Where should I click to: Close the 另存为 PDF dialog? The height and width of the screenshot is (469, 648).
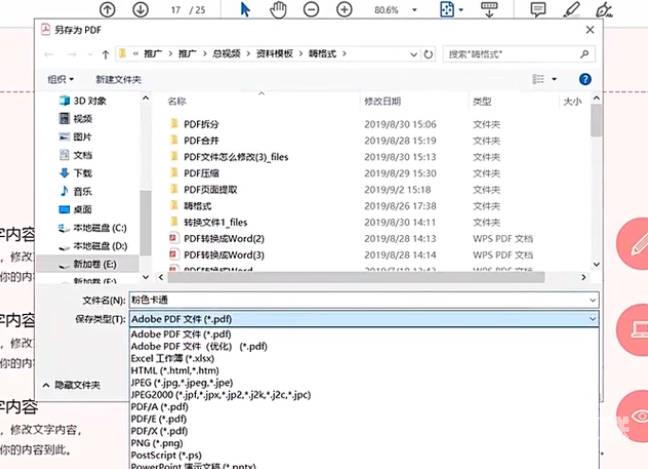click(590, 30)
